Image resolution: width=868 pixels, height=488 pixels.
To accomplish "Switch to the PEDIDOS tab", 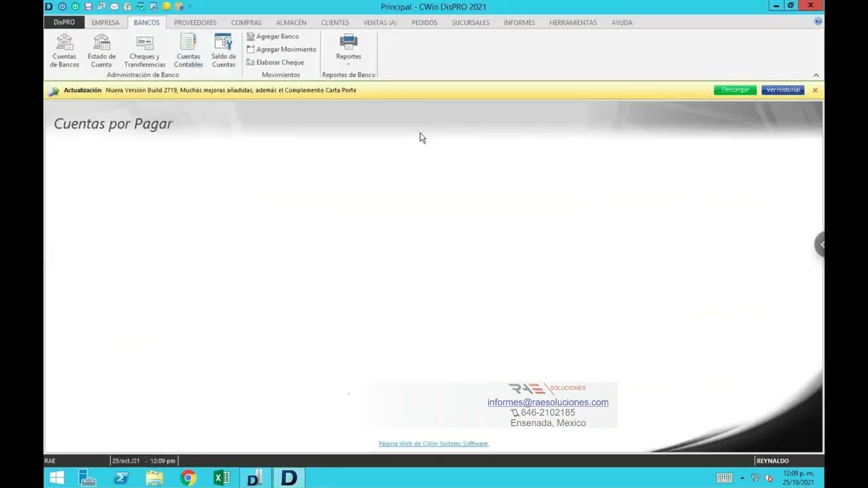I will click(425, 22).
